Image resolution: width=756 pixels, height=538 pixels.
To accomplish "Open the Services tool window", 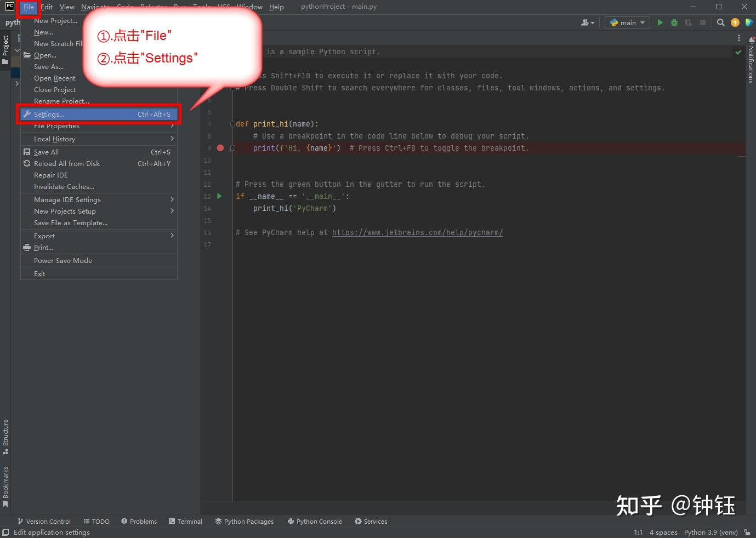I will point(371,521).
